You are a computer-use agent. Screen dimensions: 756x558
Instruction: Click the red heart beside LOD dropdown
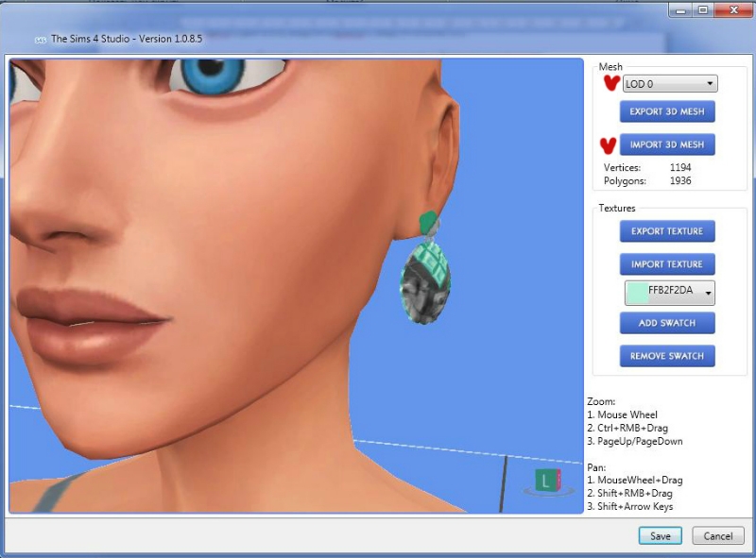tap(611, 84)
